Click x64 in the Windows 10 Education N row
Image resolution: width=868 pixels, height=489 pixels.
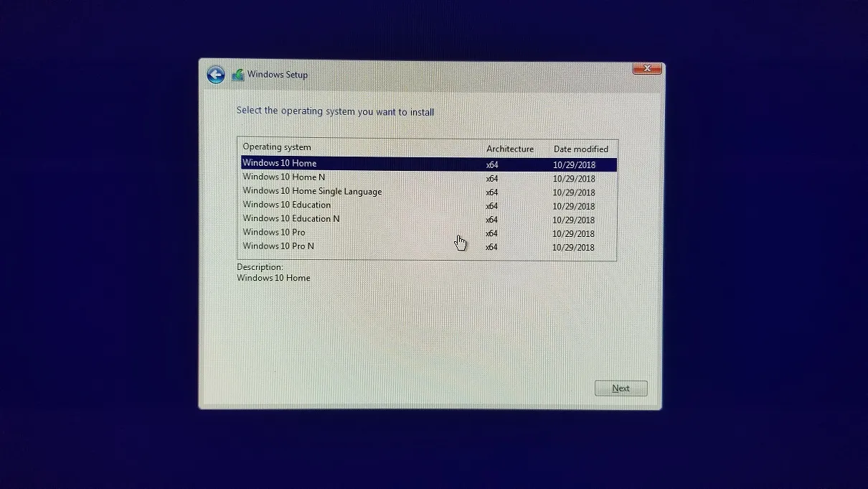pyautogui.click(x=491, y=220)
